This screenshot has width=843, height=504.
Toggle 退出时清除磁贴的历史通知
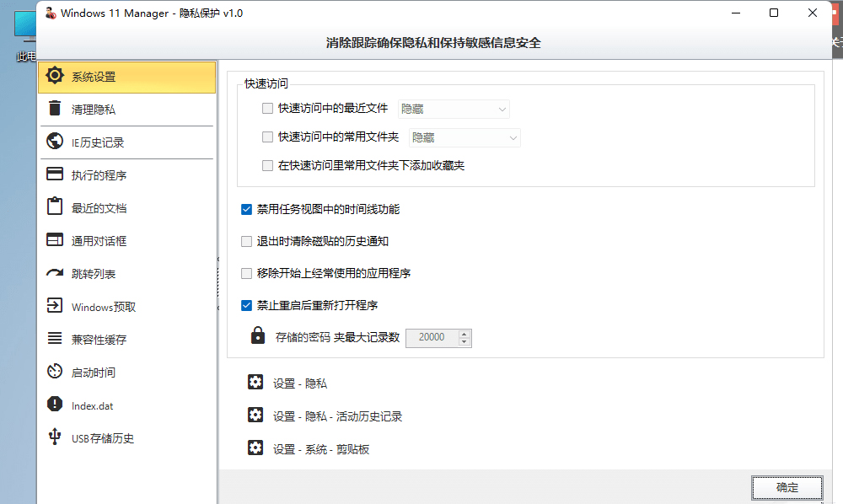point(246,241)
